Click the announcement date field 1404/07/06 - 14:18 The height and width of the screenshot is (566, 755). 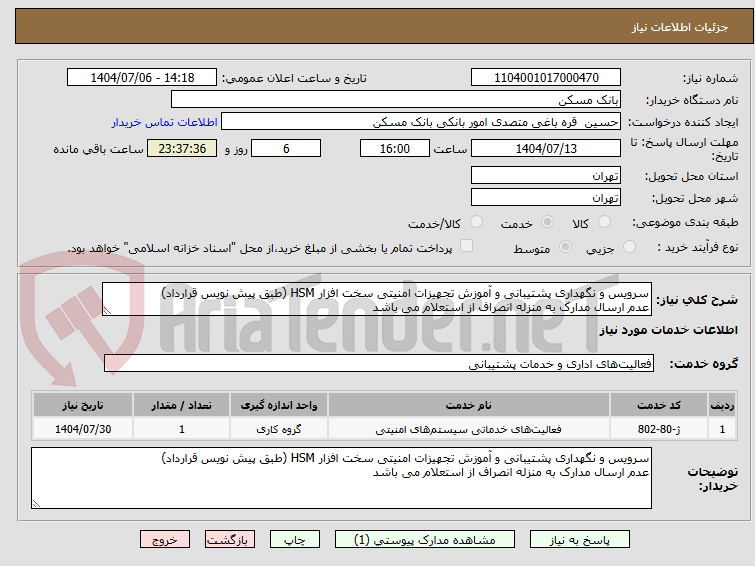tap(142, 78)
